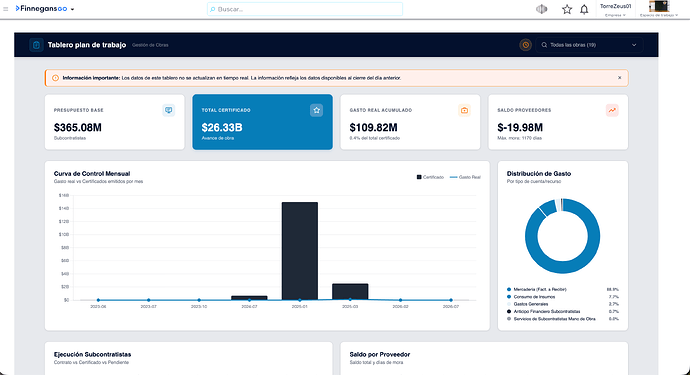This screenshot has width=690, height=375.
Task: Click the magnifier icon in obras selector
Action: coord(544,45)
